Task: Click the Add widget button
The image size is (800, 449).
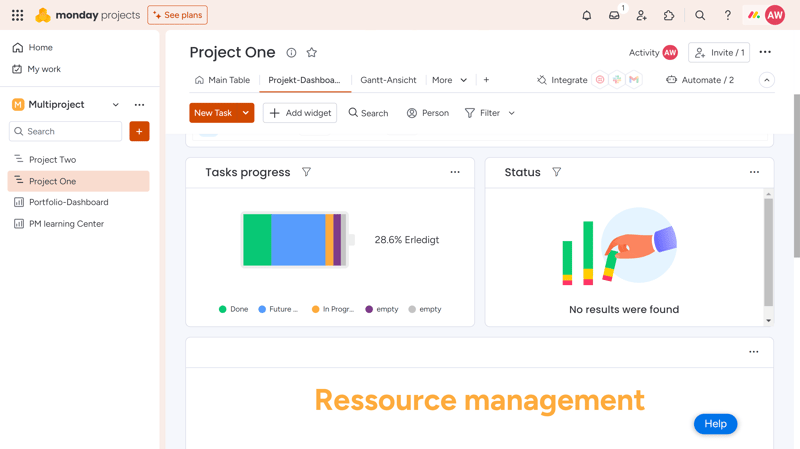Action: [300, 113]
